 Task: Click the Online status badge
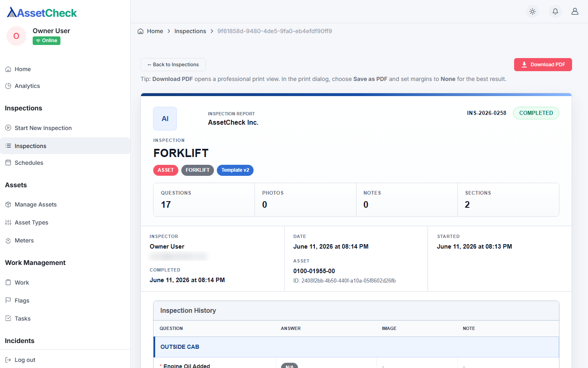point(47,40)
